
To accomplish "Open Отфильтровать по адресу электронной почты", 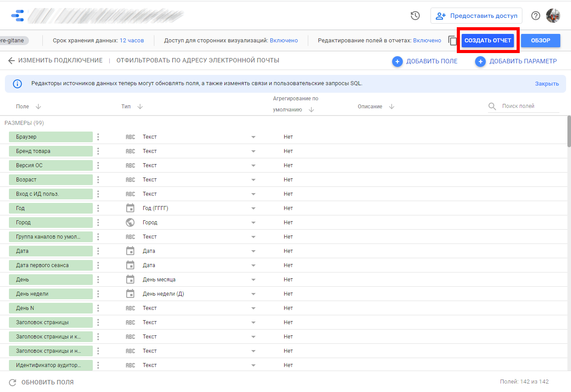I will click(x=198, y=61).
